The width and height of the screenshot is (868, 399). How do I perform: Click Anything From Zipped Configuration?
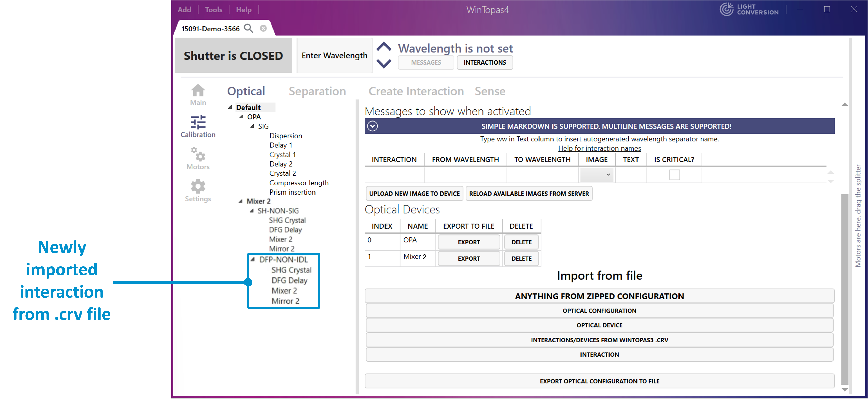(x=599, y=296)
